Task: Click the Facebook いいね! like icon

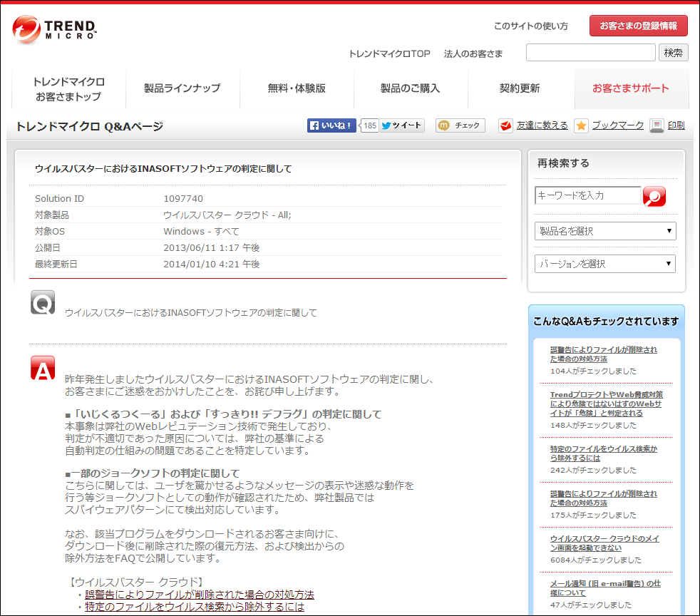Action: pyautogui.click(x=331, y=125)
